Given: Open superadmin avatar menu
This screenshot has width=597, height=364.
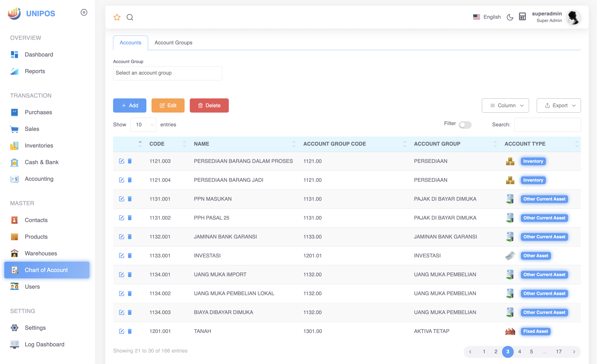Looking at the screenshot, I should pos(573,17).
